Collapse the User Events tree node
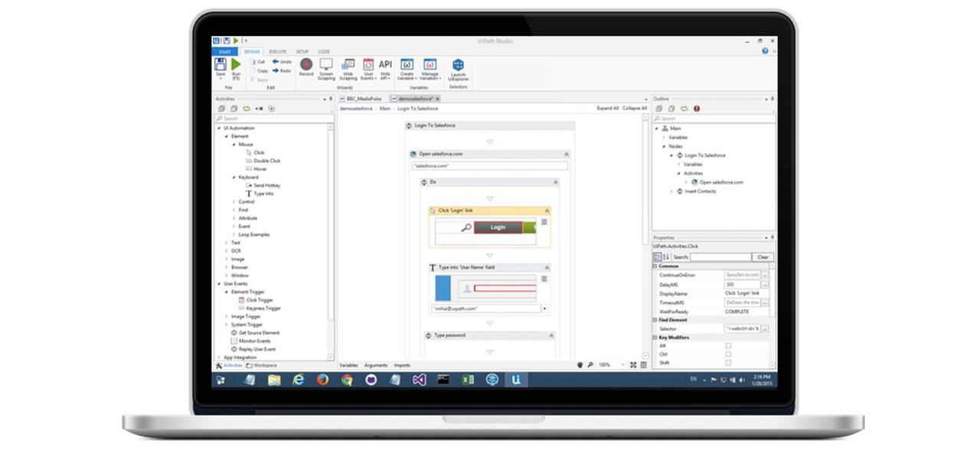The width and height of the screenshot is (980, 457). pos(219,284)
